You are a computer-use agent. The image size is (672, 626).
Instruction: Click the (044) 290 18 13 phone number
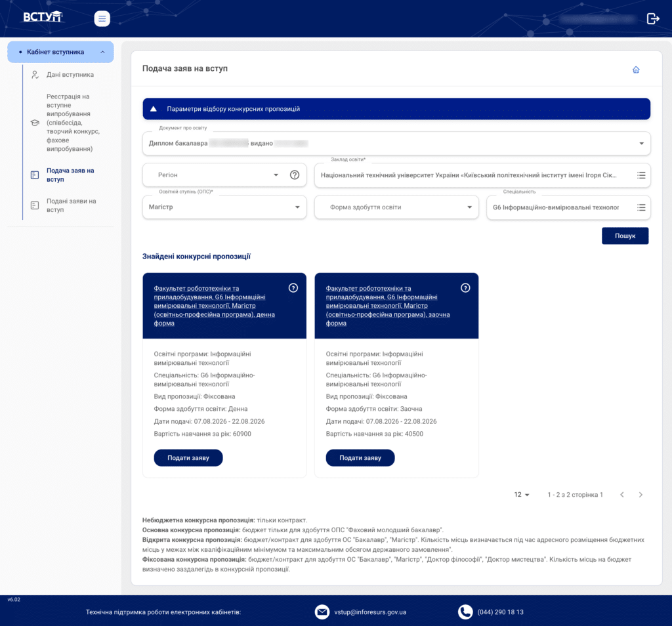click(x=501, y=612)
